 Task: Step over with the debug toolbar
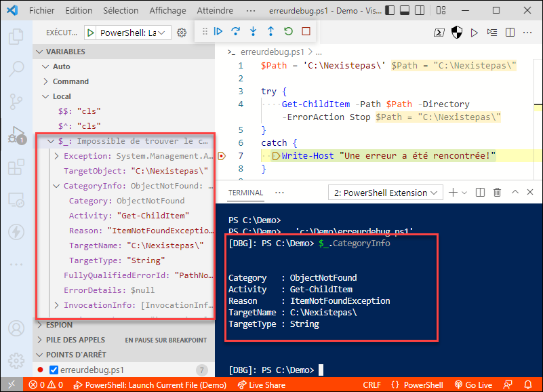click(x=235, y=32)
